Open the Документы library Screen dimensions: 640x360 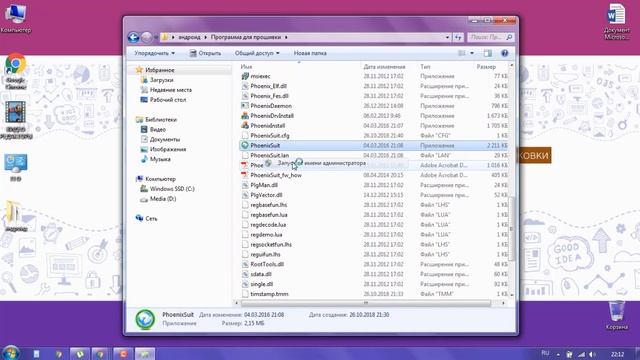(164, 139)
